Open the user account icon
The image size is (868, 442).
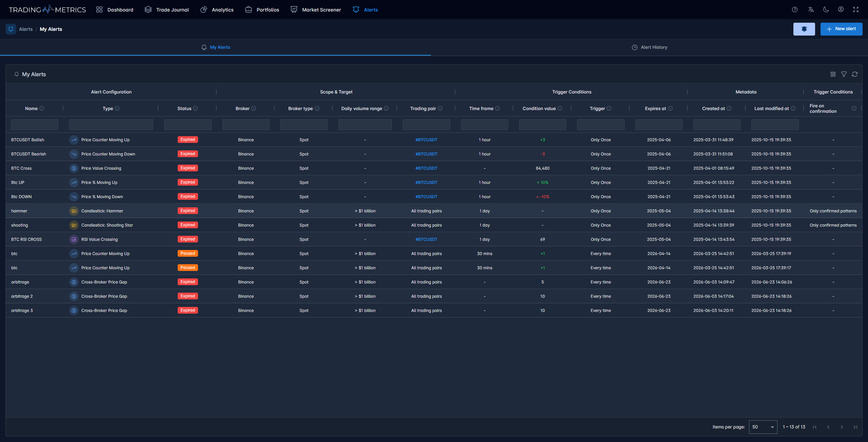(x=841, y=9)
